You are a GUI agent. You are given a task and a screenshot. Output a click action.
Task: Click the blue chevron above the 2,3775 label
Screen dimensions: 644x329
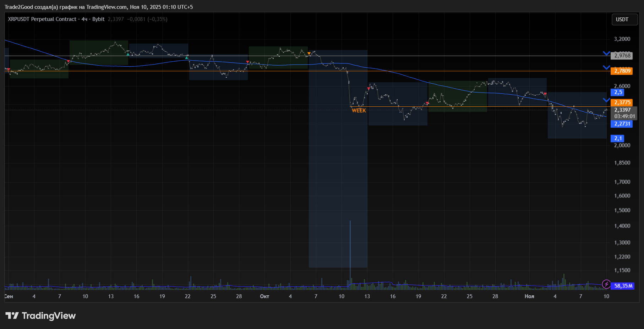(x=606, y=100)
